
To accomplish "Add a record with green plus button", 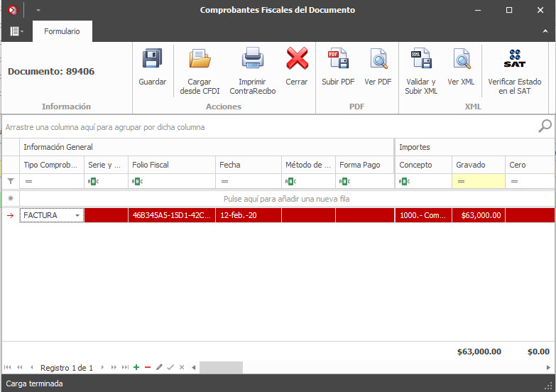I will pos(136,368).
